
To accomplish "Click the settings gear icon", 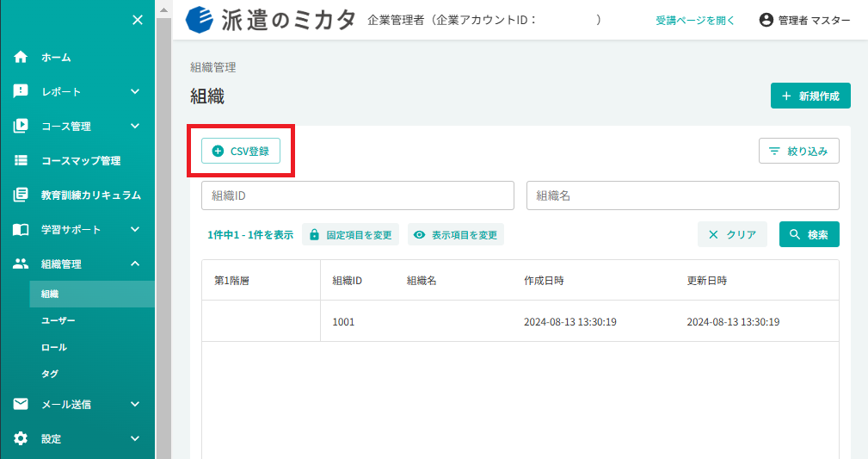I will [x=21, y=438].
